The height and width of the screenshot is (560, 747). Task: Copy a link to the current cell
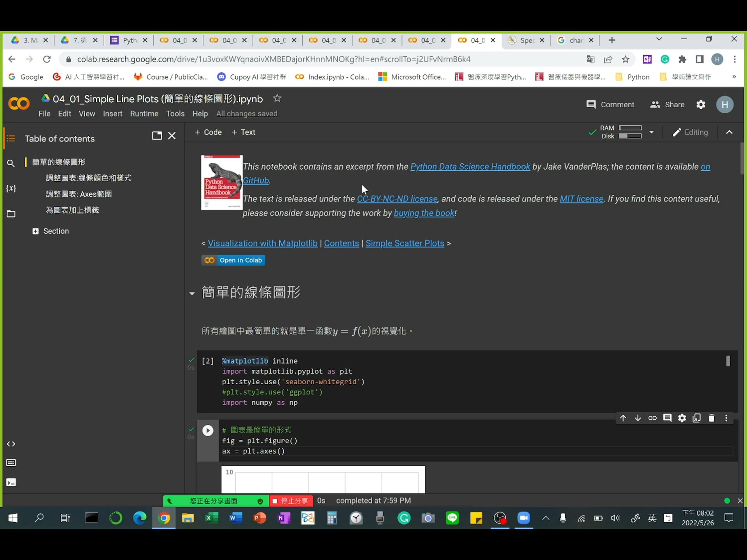coord(653,418)
